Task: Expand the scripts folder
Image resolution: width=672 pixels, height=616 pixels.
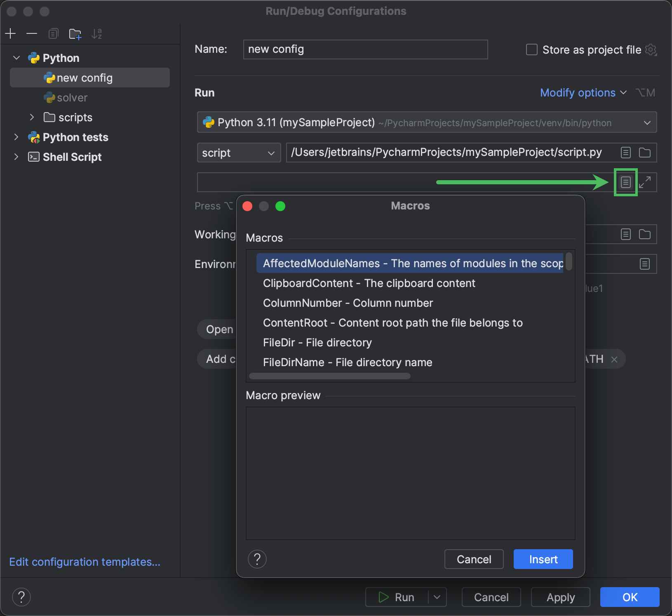Action: pos(32,117)
